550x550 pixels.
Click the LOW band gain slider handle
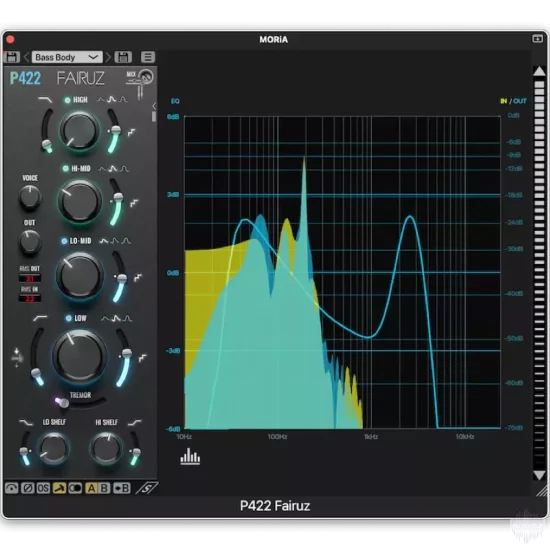(127, 353)
